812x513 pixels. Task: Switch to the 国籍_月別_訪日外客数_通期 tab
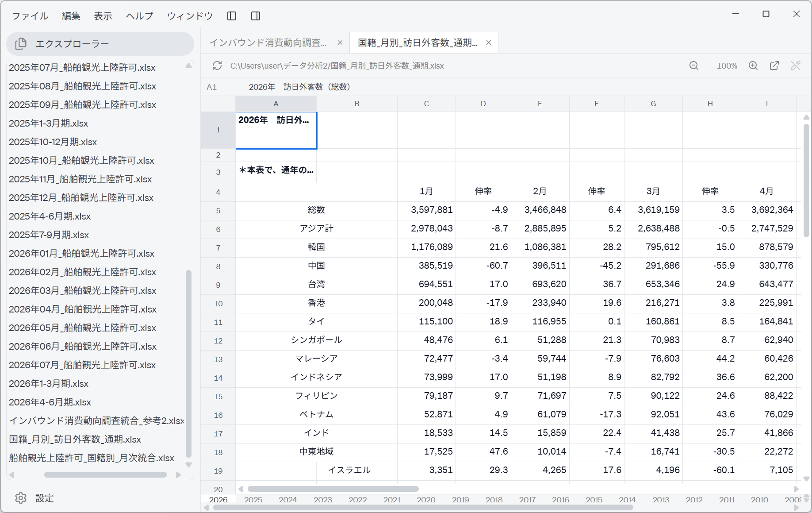click(x=417, y=42)
